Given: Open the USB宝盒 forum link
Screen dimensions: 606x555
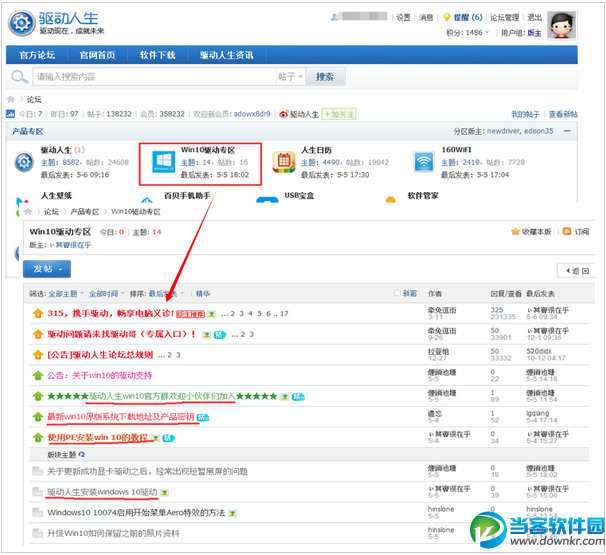Looking at the screenshot, I should click(x=300, y=196).
